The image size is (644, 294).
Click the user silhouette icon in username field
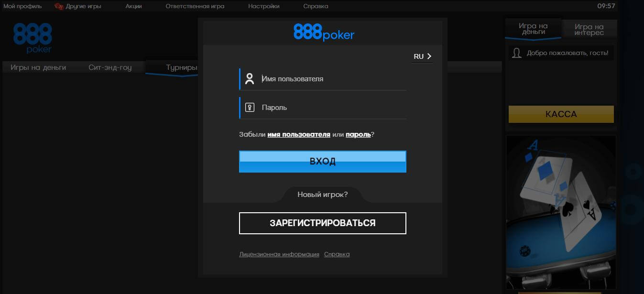(249, 79)
